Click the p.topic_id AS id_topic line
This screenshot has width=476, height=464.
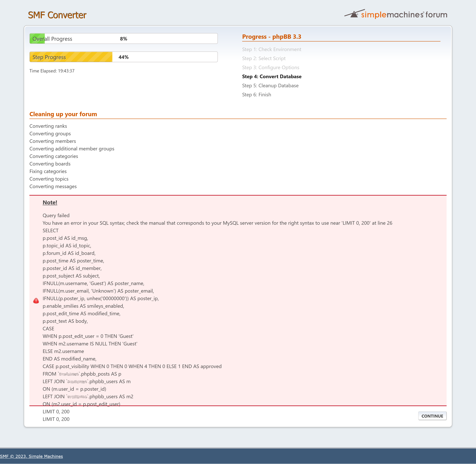click(x=67, y=246)
